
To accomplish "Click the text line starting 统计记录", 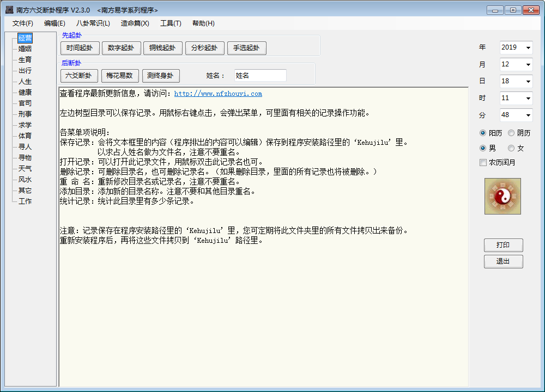I will (x=127, y=201).
